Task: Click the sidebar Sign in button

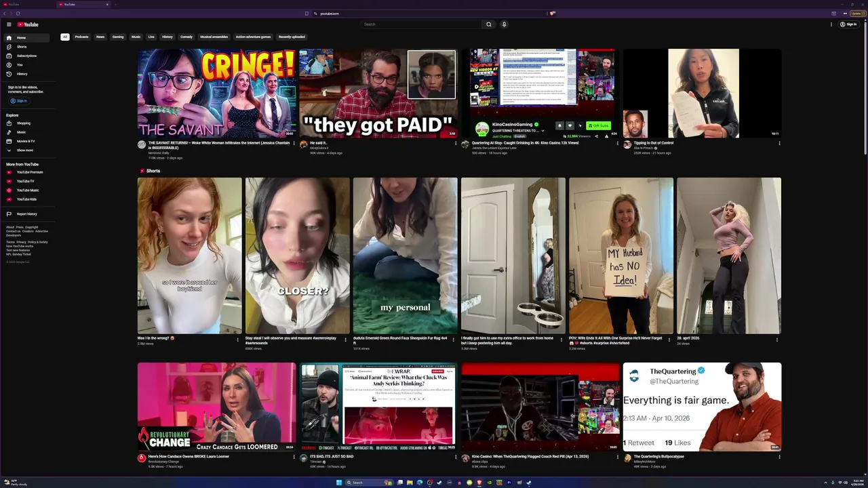Action: pyautogui.click(x=18, y=101)
